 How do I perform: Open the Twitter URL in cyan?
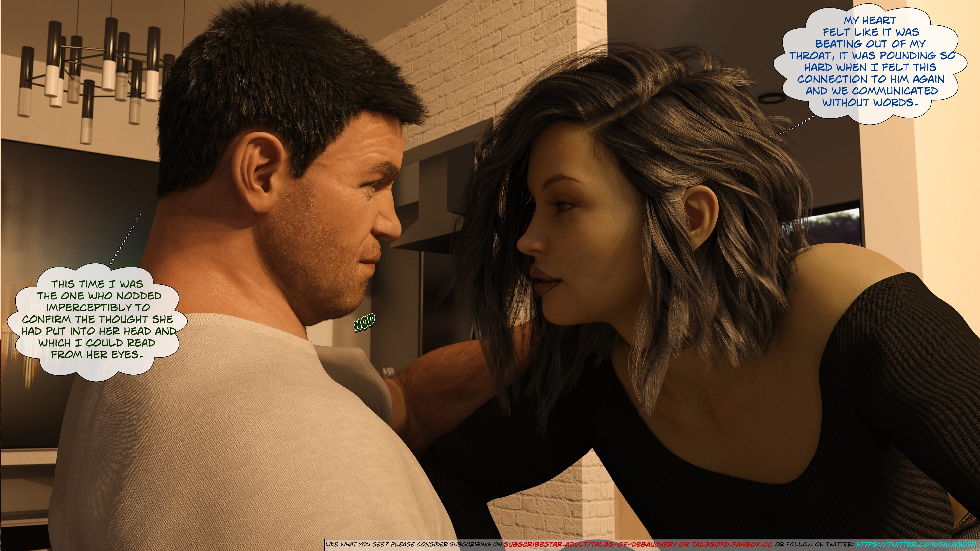pos(917,545)
